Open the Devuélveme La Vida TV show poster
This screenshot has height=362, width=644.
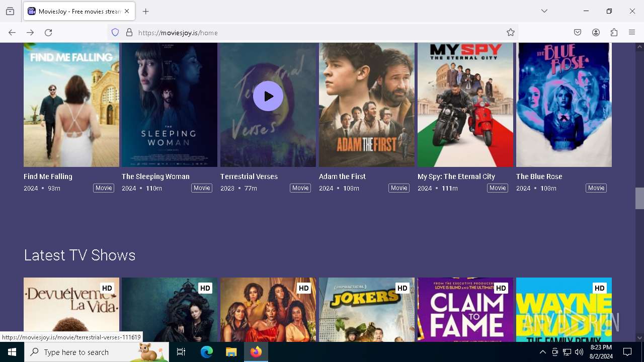coord(71,310)
